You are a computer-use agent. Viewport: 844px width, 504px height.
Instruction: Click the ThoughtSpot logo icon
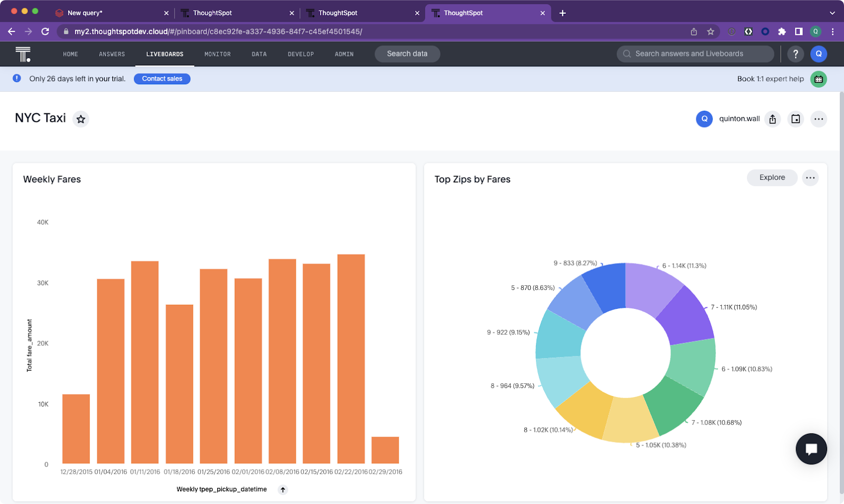pos(23,54)
